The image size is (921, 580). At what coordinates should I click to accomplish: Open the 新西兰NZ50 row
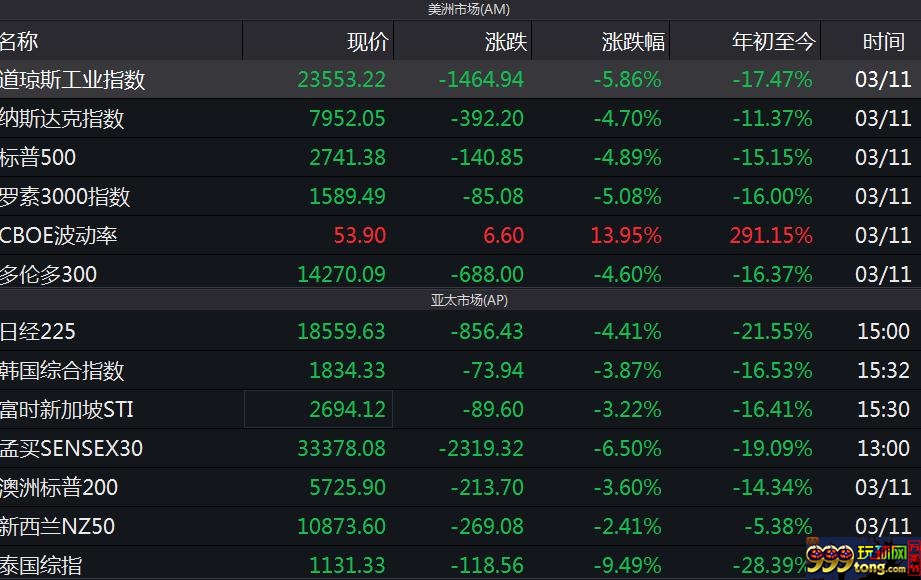pyautogui.click(x=460, y=526)
